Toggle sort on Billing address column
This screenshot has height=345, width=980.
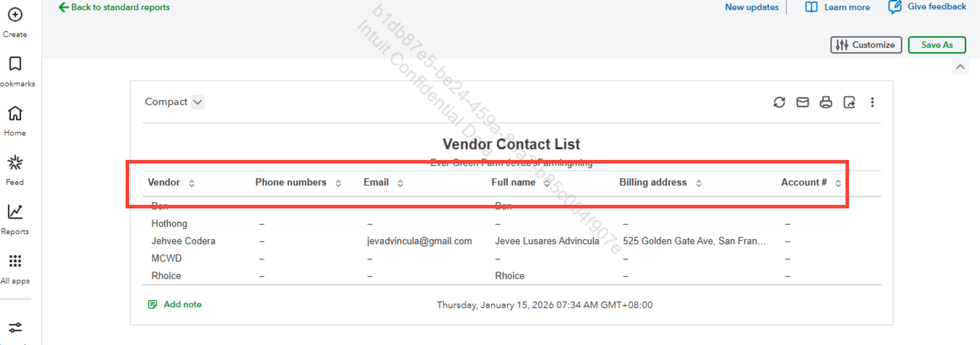click(x=699, y=183)
